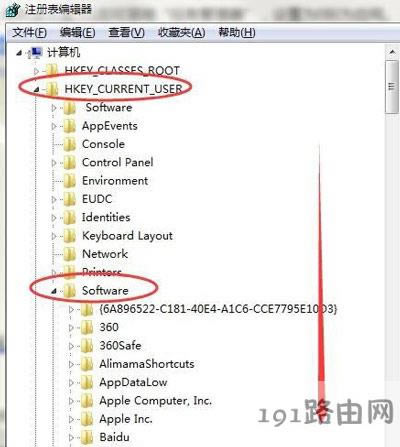400x447 pixels.
Task: Click the Baidu folder icon
Action: pos(87,437)
